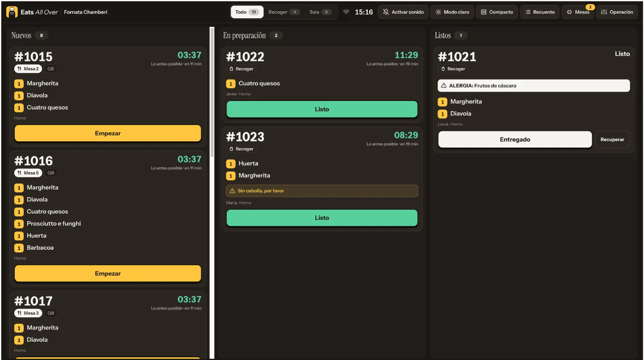Screen dimensions: 644x360
Task: Start order #1015 with Empezar
Action: click(108, 133)
